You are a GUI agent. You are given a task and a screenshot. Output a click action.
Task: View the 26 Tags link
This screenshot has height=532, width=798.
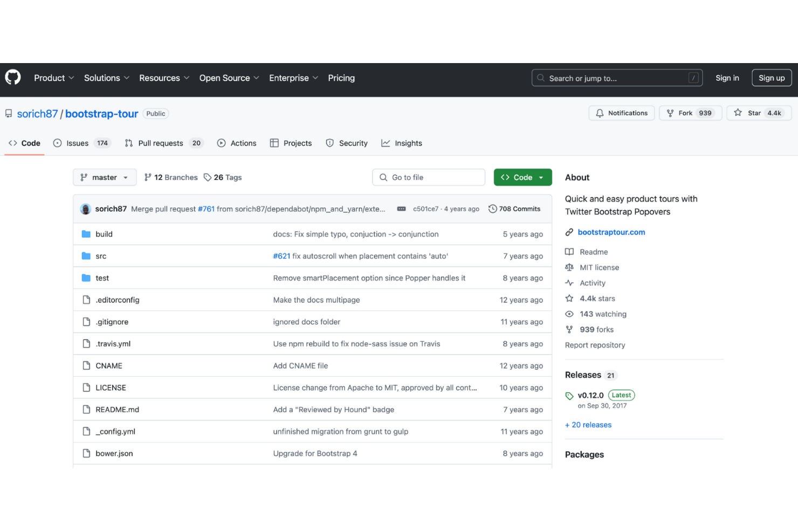tap(223, 177)
